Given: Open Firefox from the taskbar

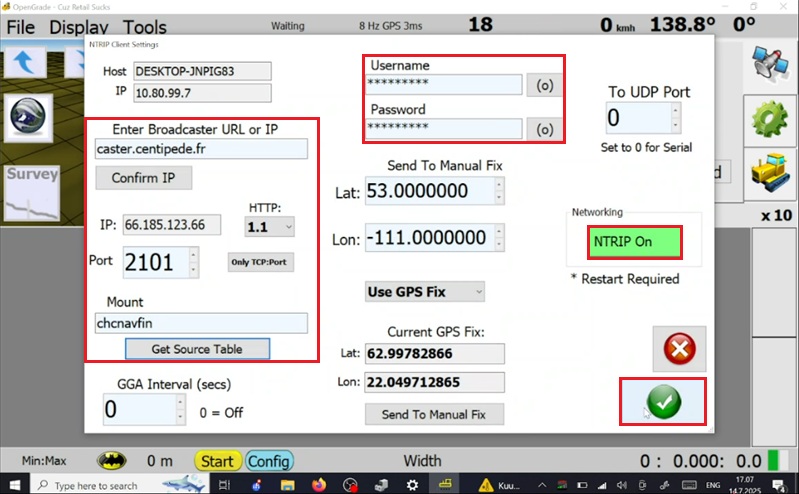Looking at the screenshot, I should (319, 485).
